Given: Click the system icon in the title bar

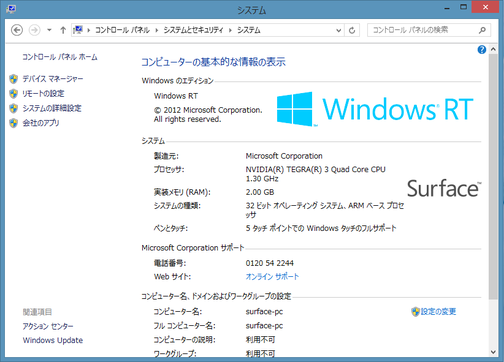Looking at the screenshot, I should click(x=11, y=9).
